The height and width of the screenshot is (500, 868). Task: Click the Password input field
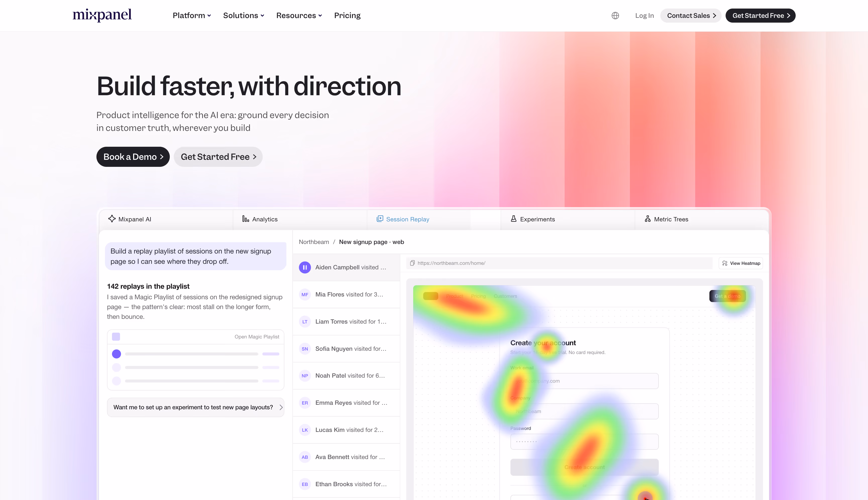click(584, 442)
